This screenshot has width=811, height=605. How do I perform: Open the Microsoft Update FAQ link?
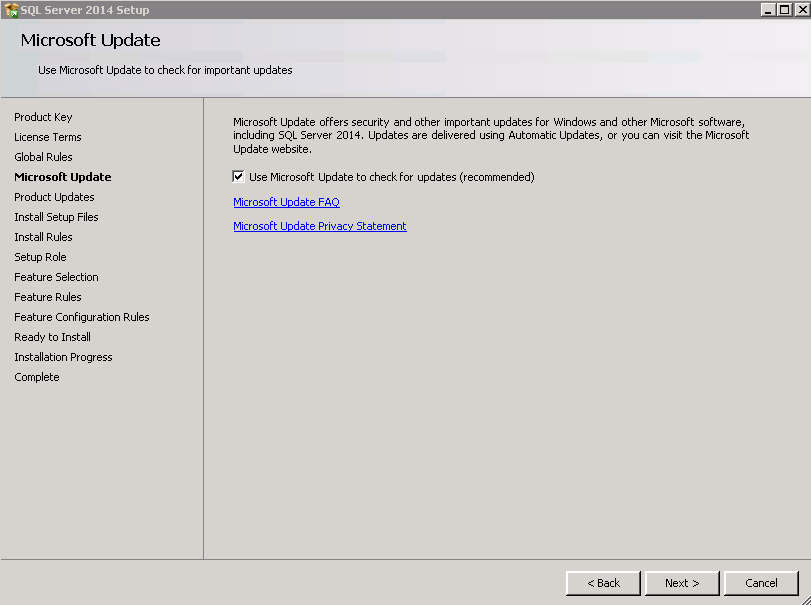tap(286, 202)
